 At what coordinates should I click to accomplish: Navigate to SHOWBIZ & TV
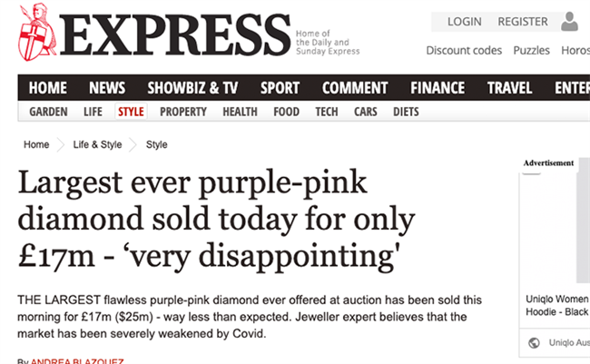coord(192,88)
